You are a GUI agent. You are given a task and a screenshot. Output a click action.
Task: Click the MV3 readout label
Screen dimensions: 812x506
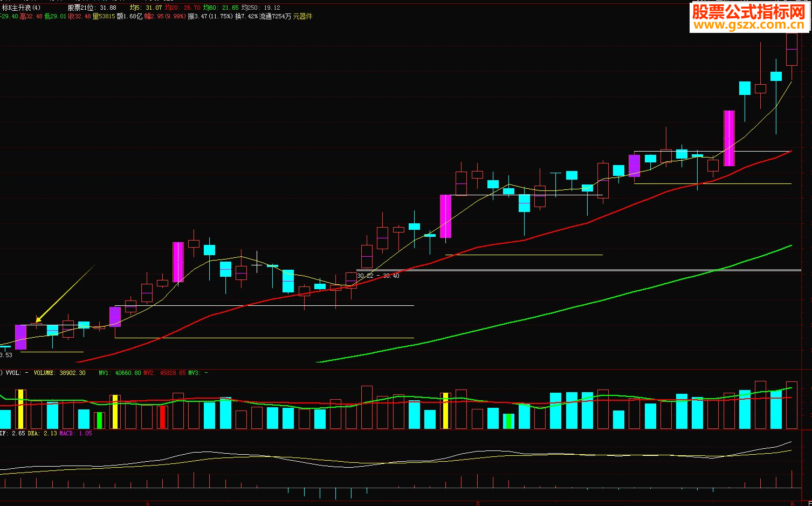coord(198,373)
